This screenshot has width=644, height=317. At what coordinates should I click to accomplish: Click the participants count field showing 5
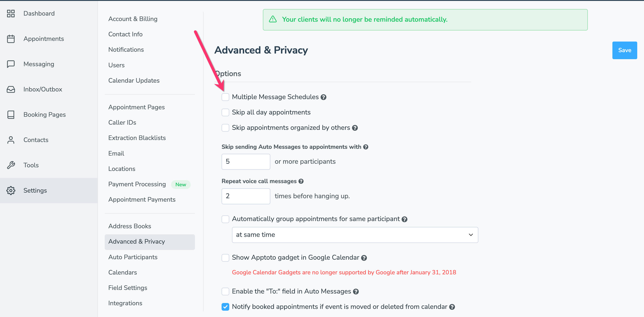point(246,162)
